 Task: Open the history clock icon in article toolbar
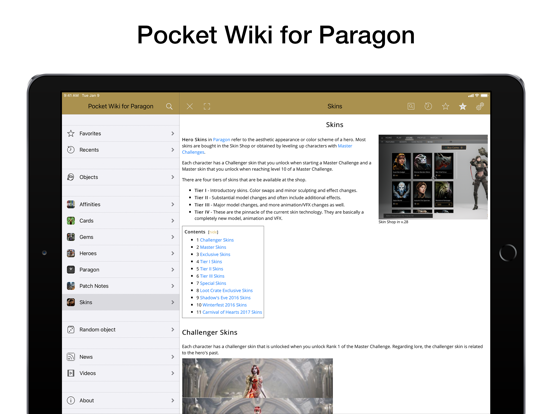(x=428, y=106)
